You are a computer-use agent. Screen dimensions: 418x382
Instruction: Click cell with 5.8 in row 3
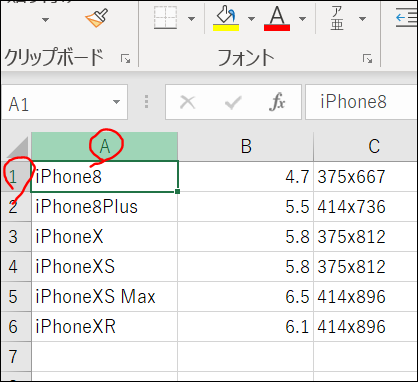(246, 237)
